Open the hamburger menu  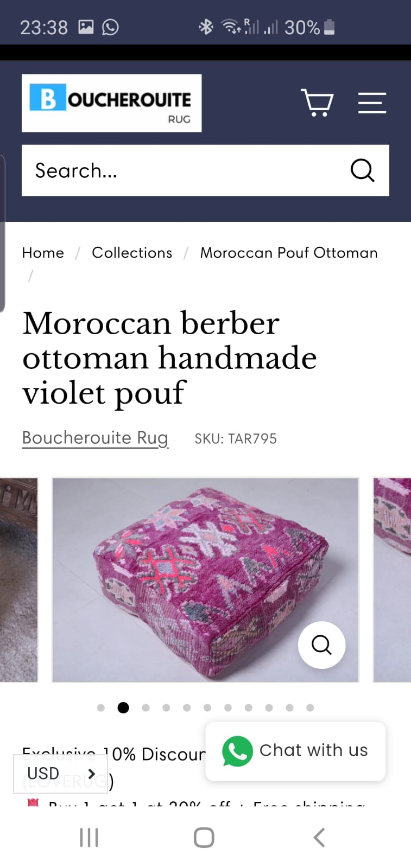pyautogui.click(x=372, y=103)
